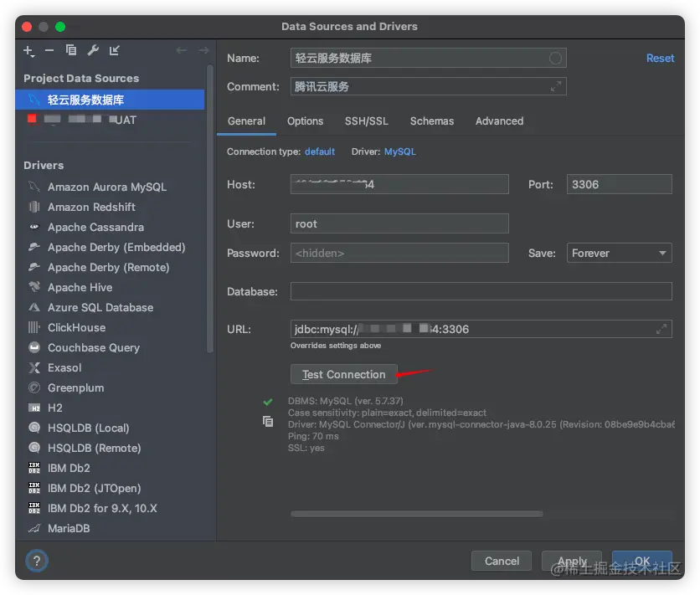The image size is (700, 595).
Task: Select IBM Db2 for 9.X, 10.X driver
Action: pyautogui.click(x=102, y=508)
